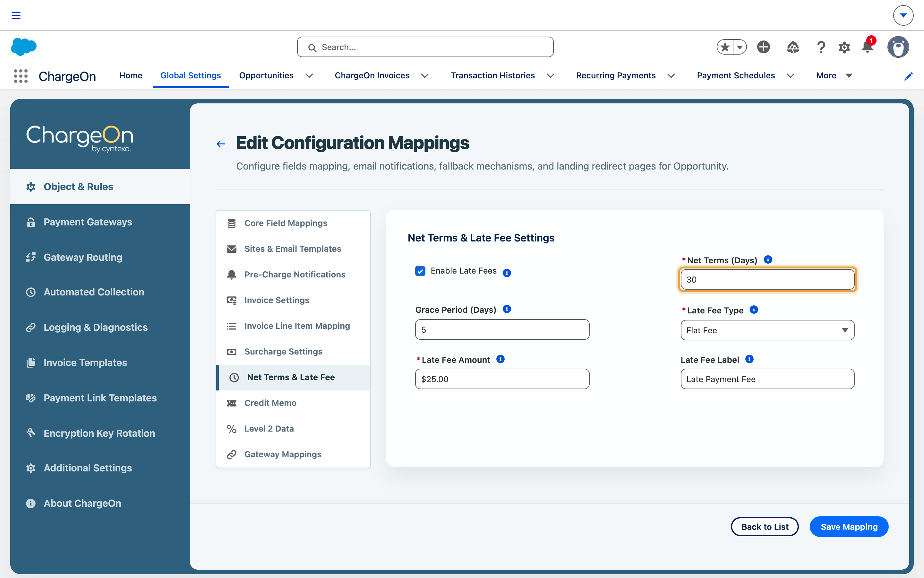Select Credit Memo section
This screenshot has height=578, width=924.
coord(293,403)
